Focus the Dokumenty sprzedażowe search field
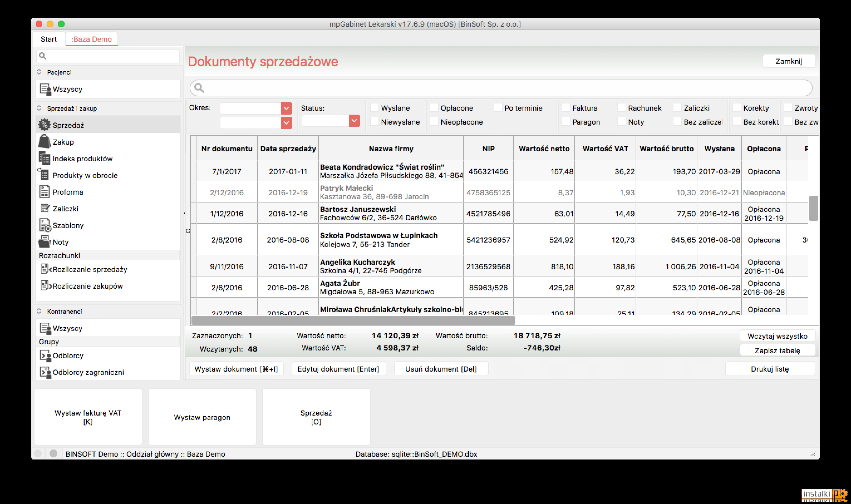The image size is (851, 504). [x=501, y=88]
